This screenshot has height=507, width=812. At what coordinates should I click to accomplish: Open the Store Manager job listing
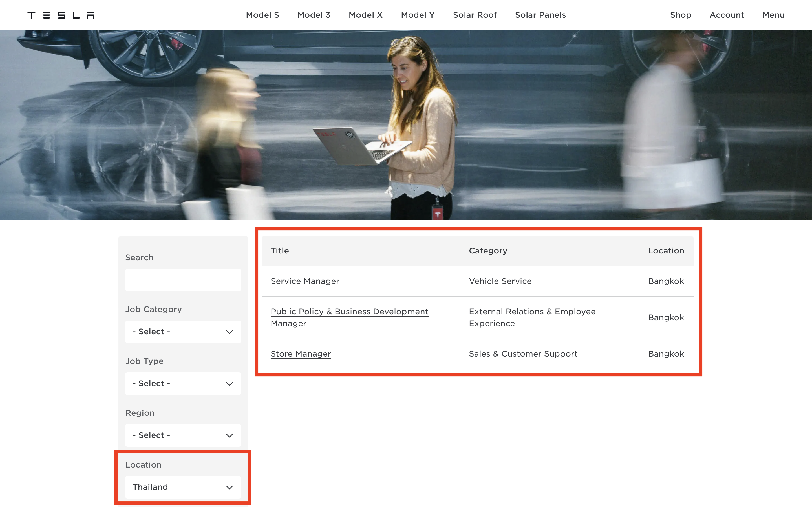point(301,354)
